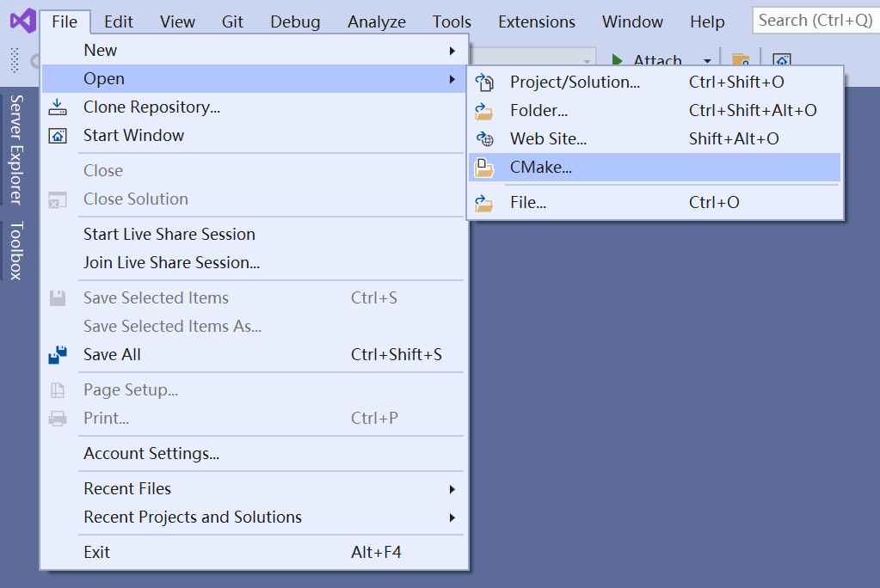
Task: Click the Start Window icon on the toolbar
Action: (781, 60)
